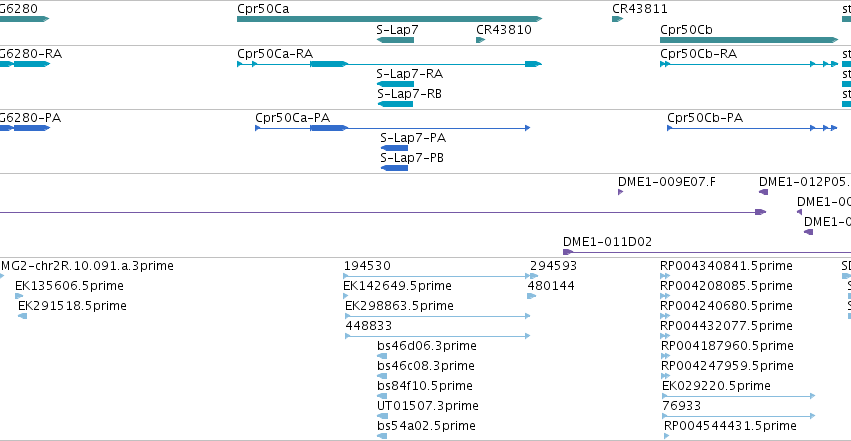The width and height of the screenshot is (851, 441).
Task: Select the Cpr50Cb-RA transcript
Action: click(x=750, y=64)
